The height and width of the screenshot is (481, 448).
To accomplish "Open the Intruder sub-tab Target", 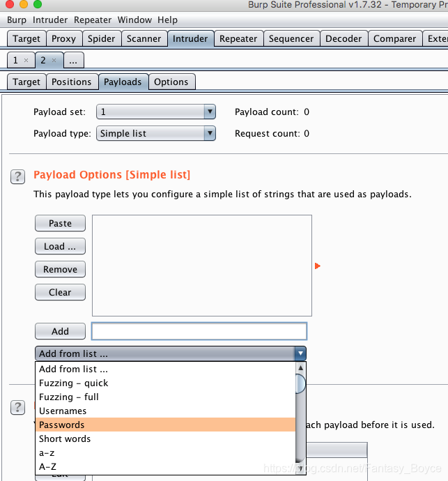I will click(x=26, y=82).
